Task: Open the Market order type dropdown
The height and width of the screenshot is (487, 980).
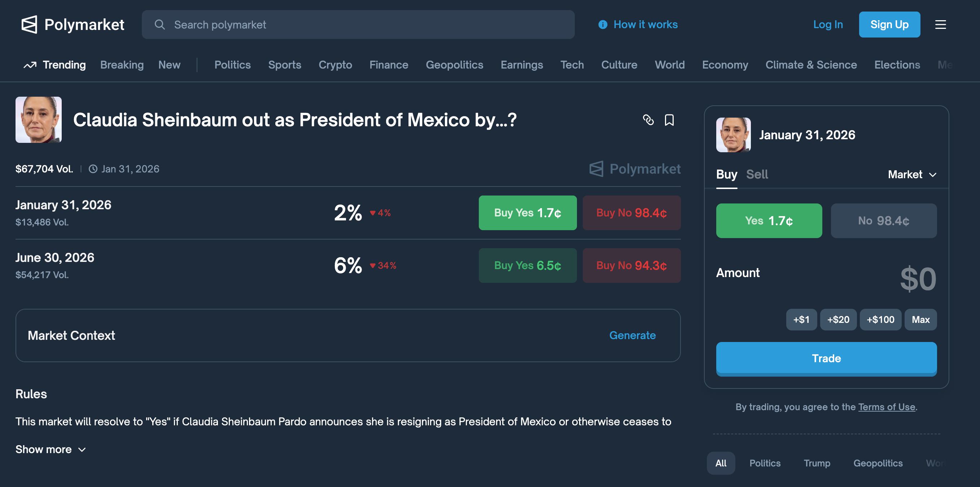Action: (x=912, y=175)
